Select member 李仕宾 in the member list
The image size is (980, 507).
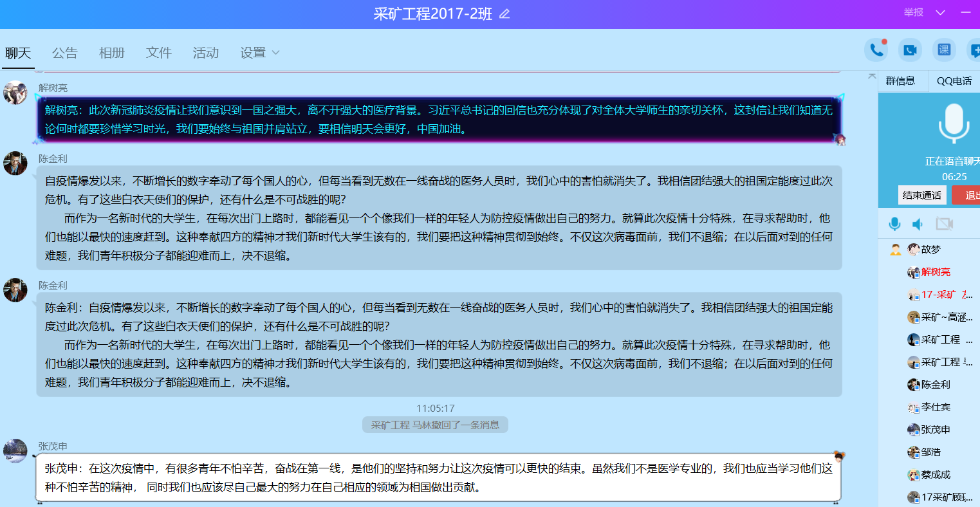[936, 407]
